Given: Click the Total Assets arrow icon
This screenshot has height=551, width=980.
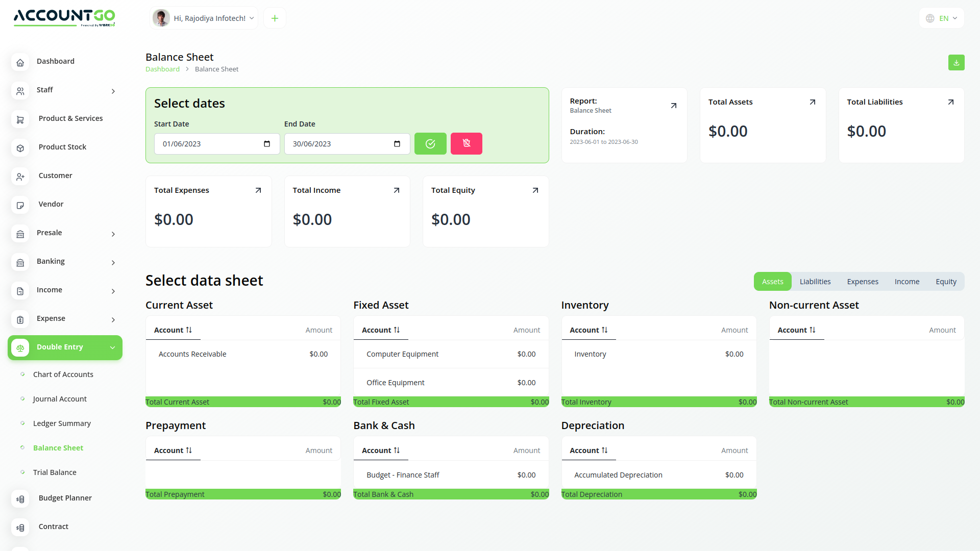Looking at the screenshot, I should click(812, 102).
